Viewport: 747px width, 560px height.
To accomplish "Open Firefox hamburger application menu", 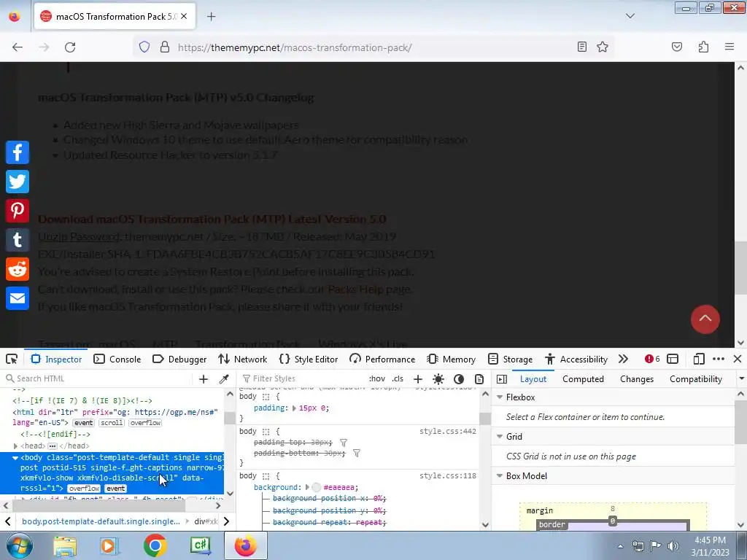I will 729,47.
